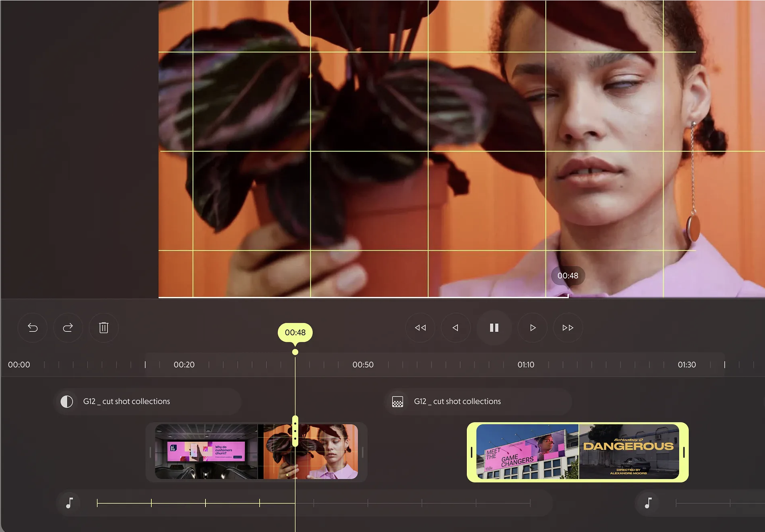Select the cinema screen clip thumbnail

tap(206, 451)
